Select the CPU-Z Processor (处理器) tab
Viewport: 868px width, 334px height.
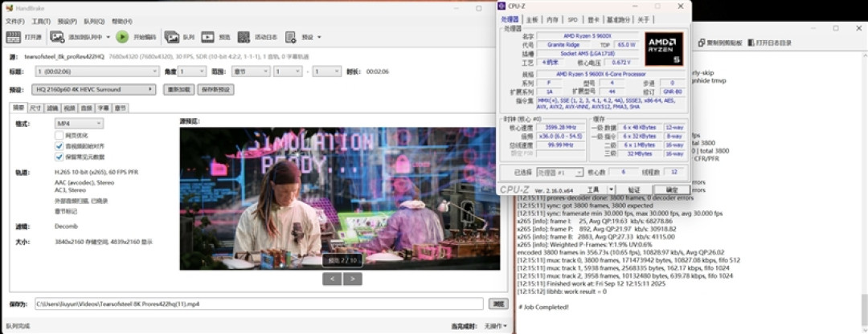510,19
